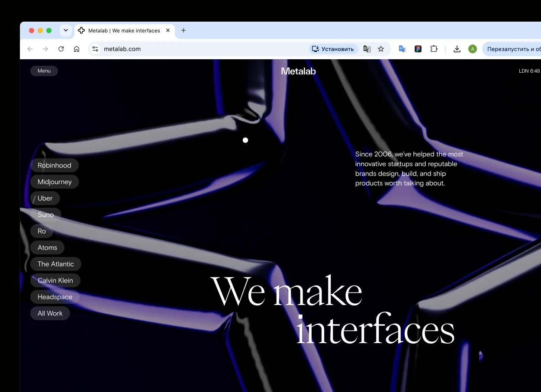Screen dimensions: 541x392
Task: Click the Установить install app button
Action: (x=333, y=49)
